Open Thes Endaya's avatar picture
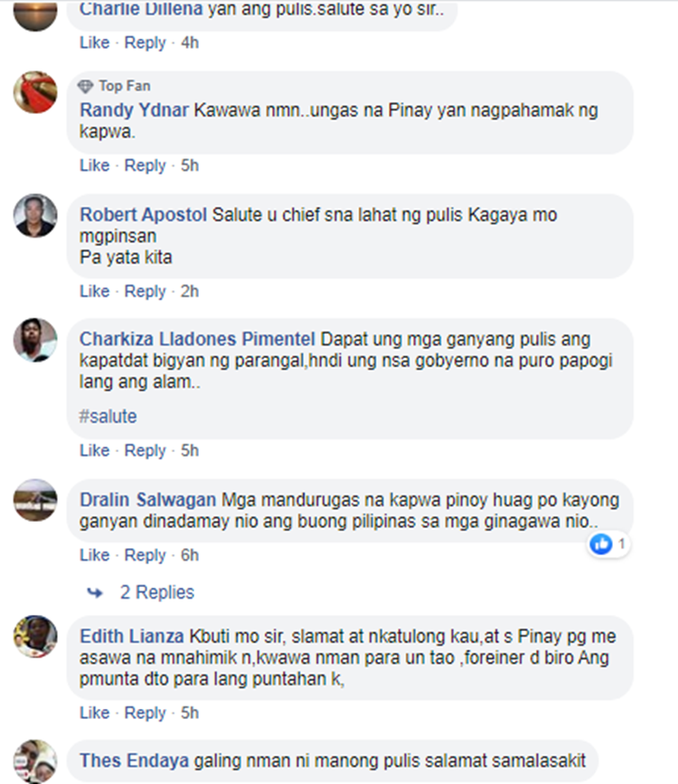This screenshot has height=784, width=678. point(35,761)
